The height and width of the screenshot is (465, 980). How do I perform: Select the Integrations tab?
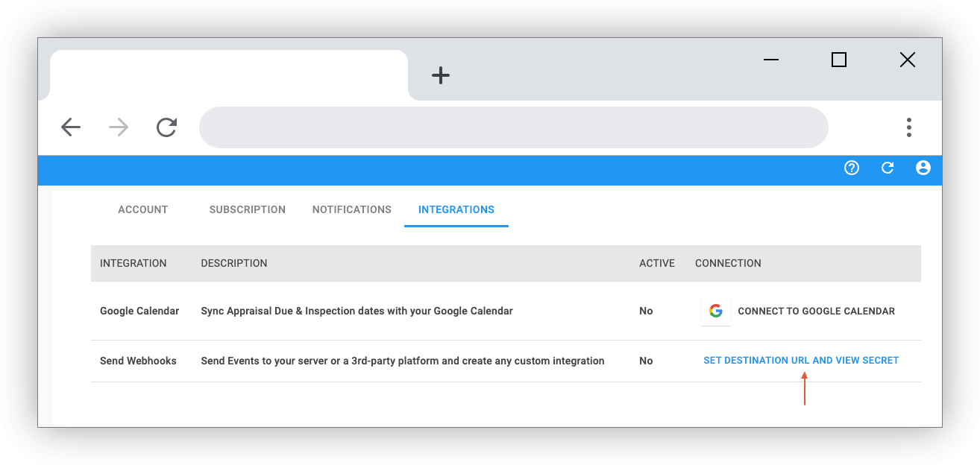coord(456,209)
